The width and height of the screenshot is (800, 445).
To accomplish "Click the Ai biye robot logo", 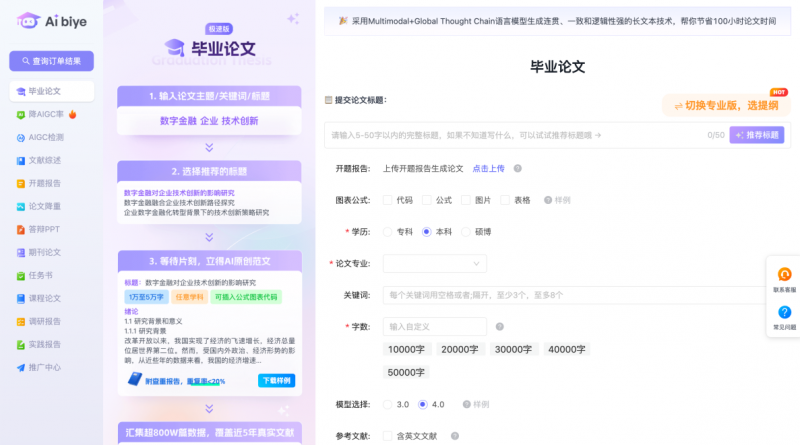I will (x=29, y=21).
